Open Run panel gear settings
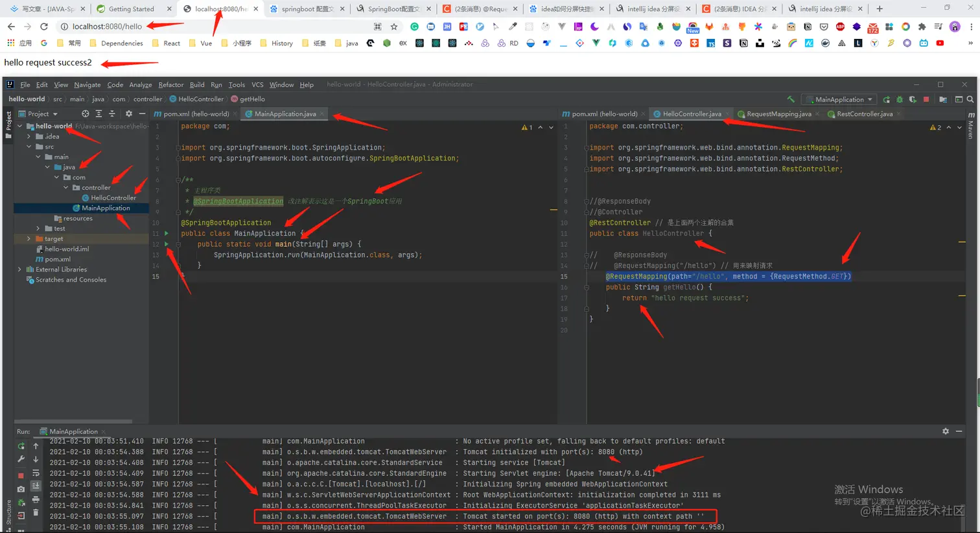The image size is (980, 533). click(946, 431)
